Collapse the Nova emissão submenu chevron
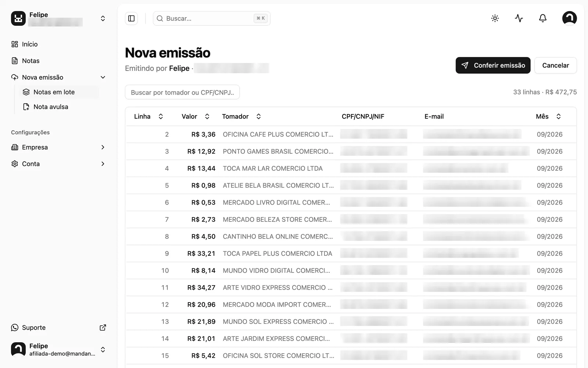 (103, 77)
